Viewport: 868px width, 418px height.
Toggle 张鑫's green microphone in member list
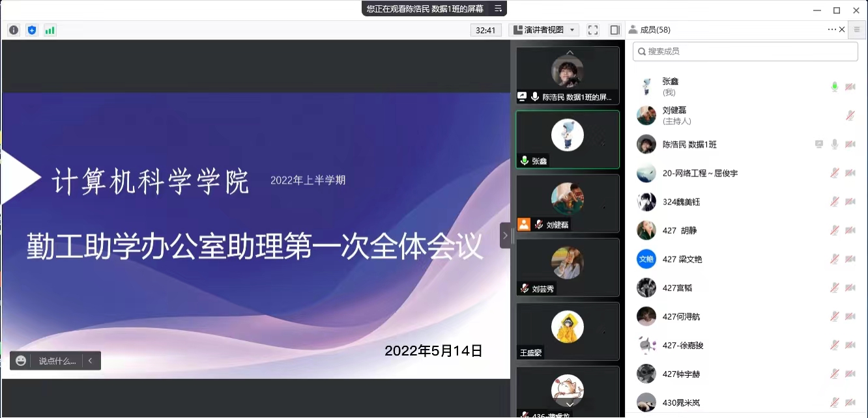coord(835,87)
